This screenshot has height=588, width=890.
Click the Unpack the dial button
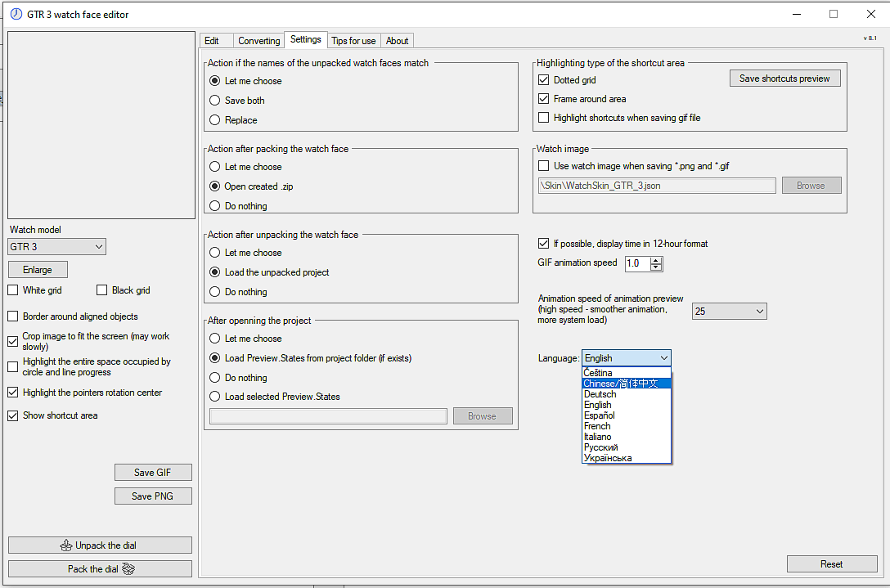(x=100, y=545)
